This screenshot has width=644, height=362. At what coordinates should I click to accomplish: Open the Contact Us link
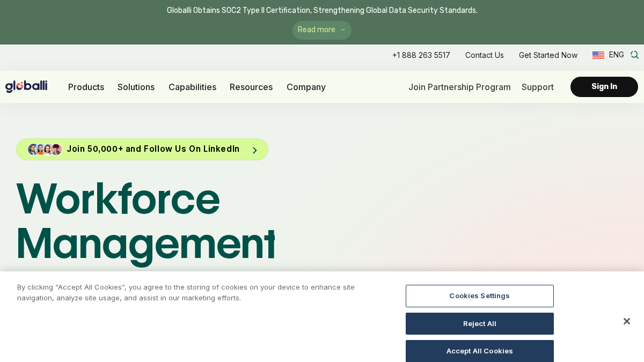point(485,55)
